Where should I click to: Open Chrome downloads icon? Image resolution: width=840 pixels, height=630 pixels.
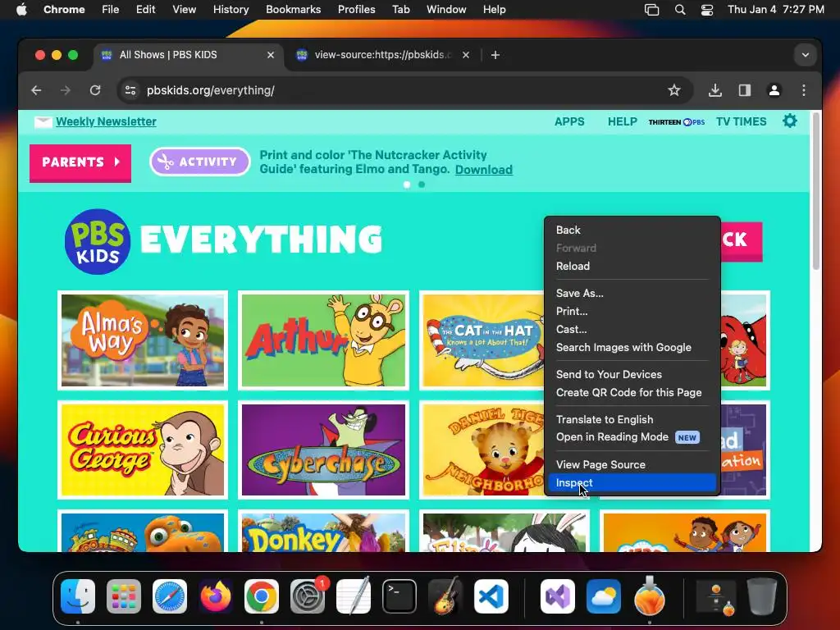click(x=715, y=90)
